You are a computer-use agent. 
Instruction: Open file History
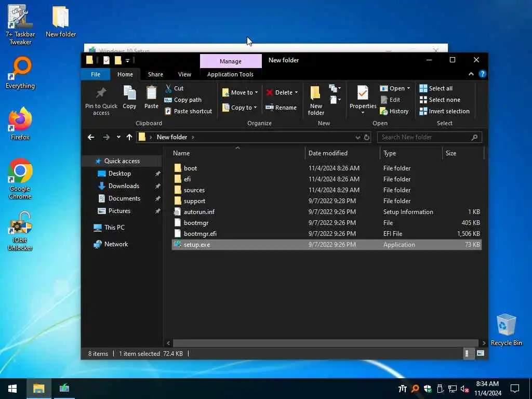[x=394, y=111]
